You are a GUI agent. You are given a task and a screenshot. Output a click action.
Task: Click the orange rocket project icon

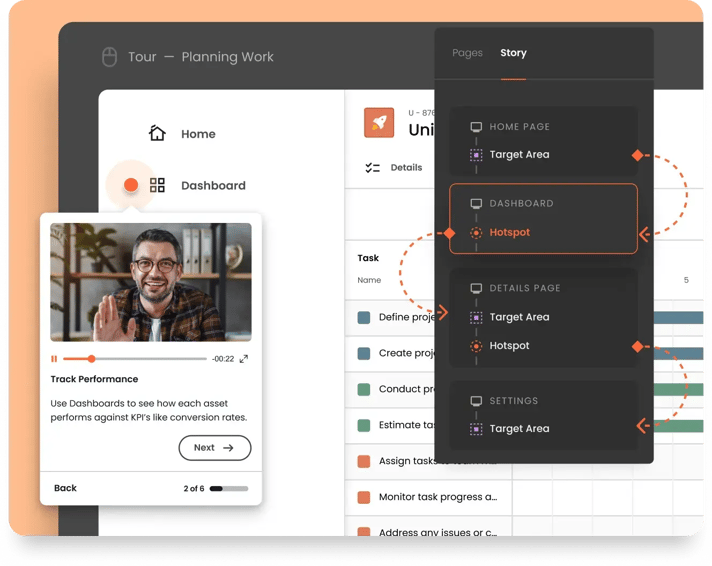pos(379,123)
